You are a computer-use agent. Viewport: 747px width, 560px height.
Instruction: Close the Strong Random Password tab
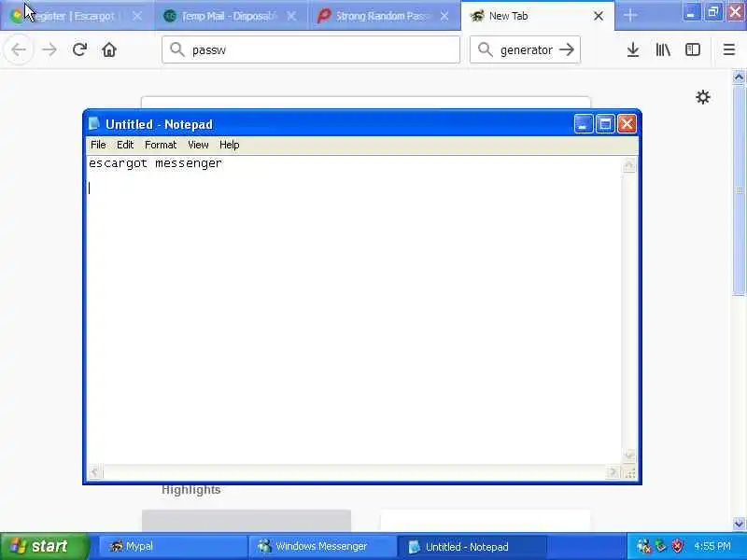[444, 16]
